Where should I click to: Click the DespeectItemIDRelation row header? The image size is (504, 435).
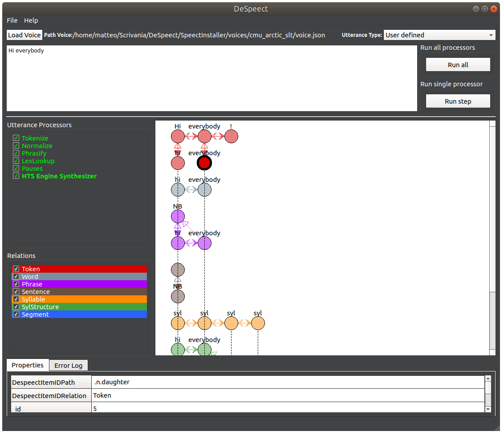point(52,395)
